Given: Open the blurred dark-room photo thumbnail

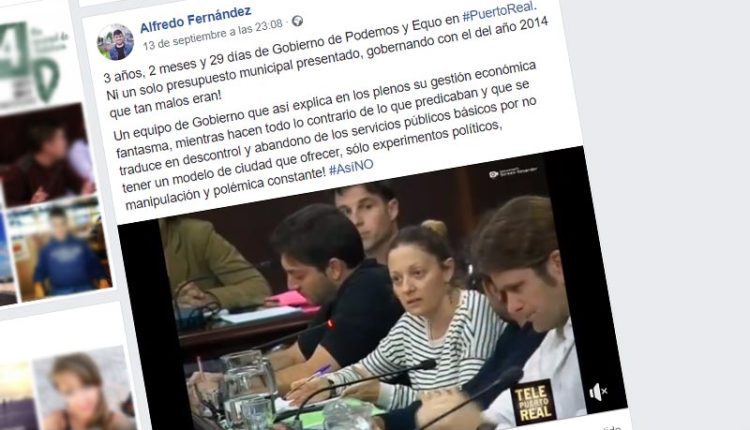Looking at the screenshot, I should click(x=46, y=155).
